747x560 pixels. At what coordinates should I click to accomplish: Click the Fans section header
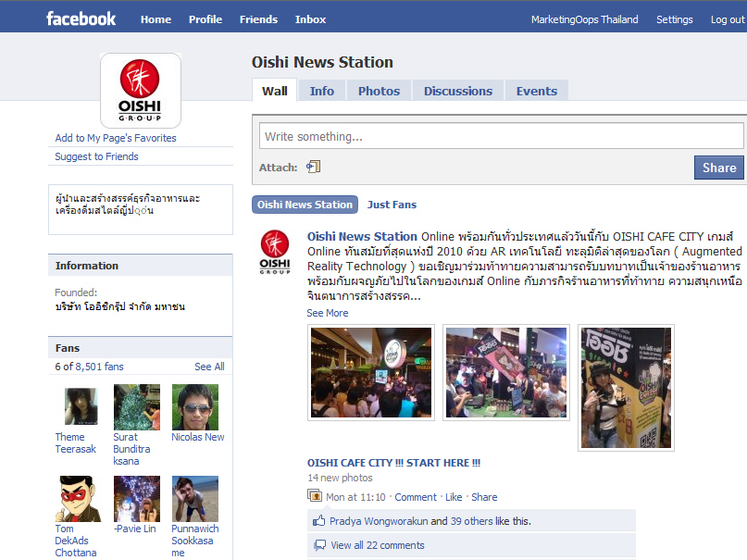click(x=141, y=348)
